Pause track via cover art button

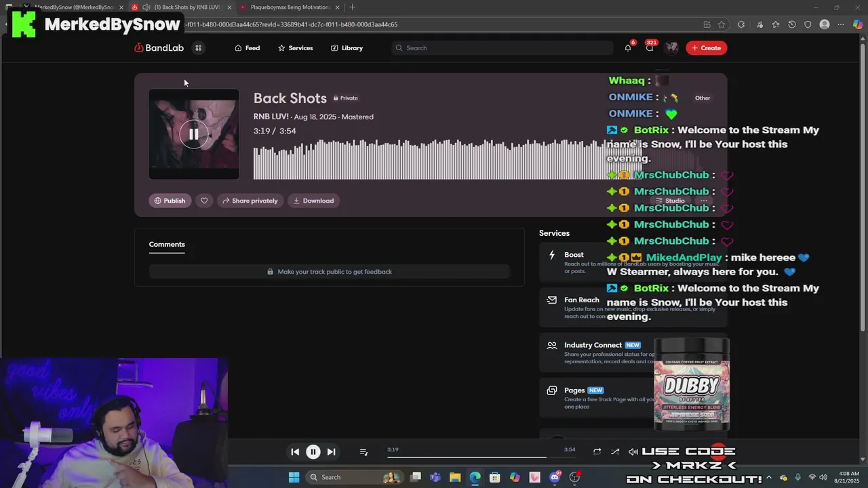click(194, 134)
